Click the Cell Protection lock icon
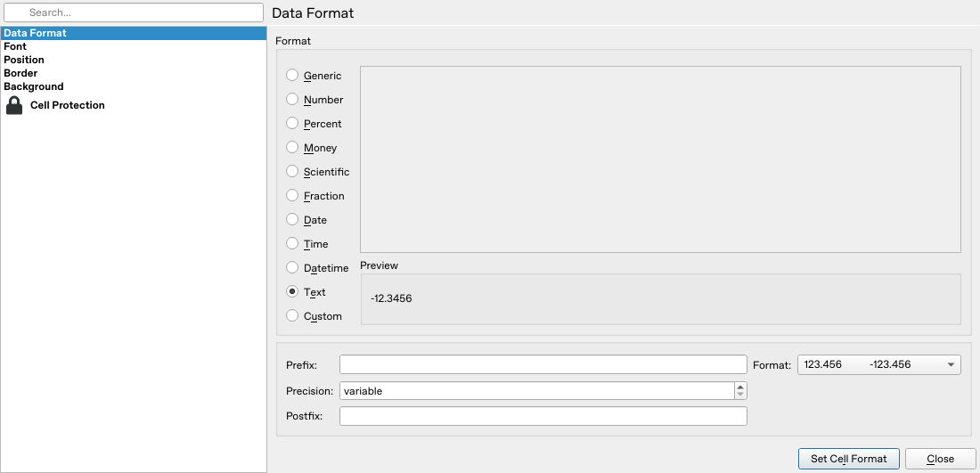This screenshot has height=473, width=980. (13, 105)
